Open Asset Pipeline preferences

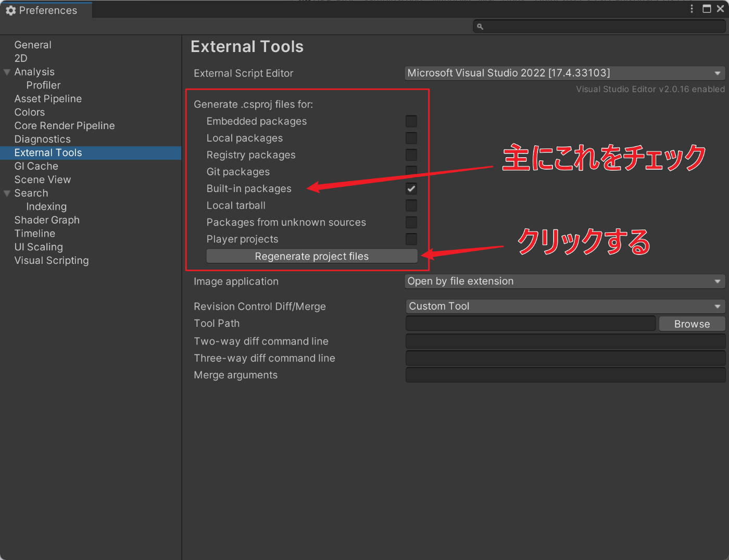pos(48,99)
